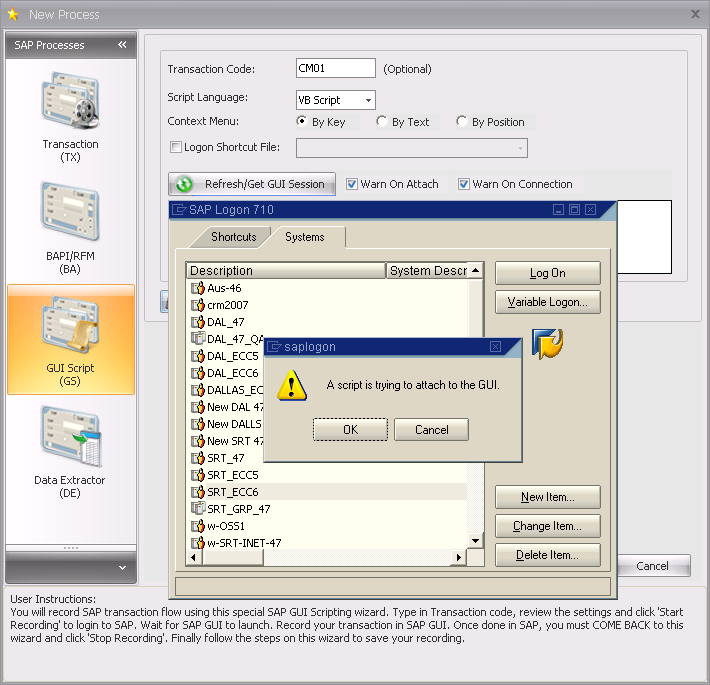
Task: Click the green refresh icon on Get GUI Session
Action: pyautogui.click(x=185, y=184)
